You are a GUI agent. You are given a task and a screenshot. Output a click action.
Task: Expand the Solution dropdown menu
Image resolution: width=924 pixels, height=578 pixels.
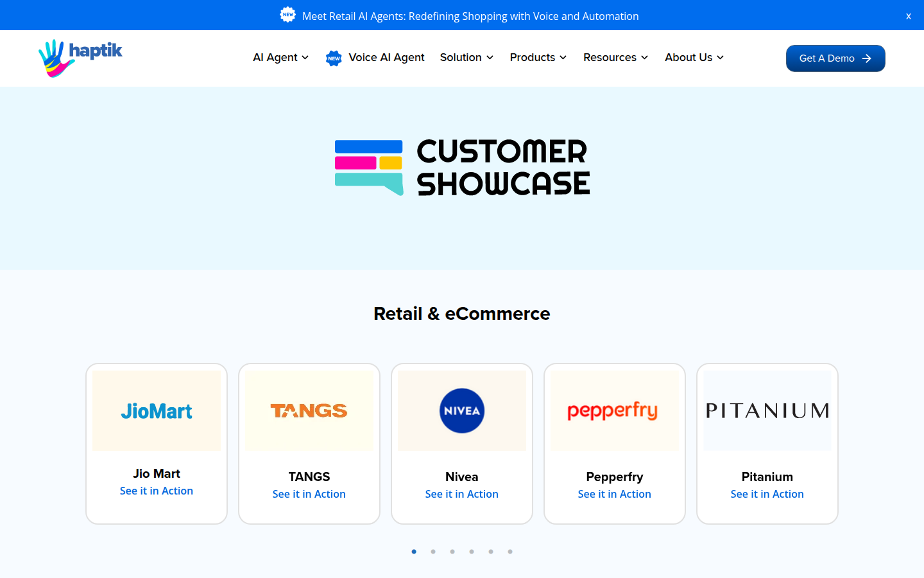point(466,58)
